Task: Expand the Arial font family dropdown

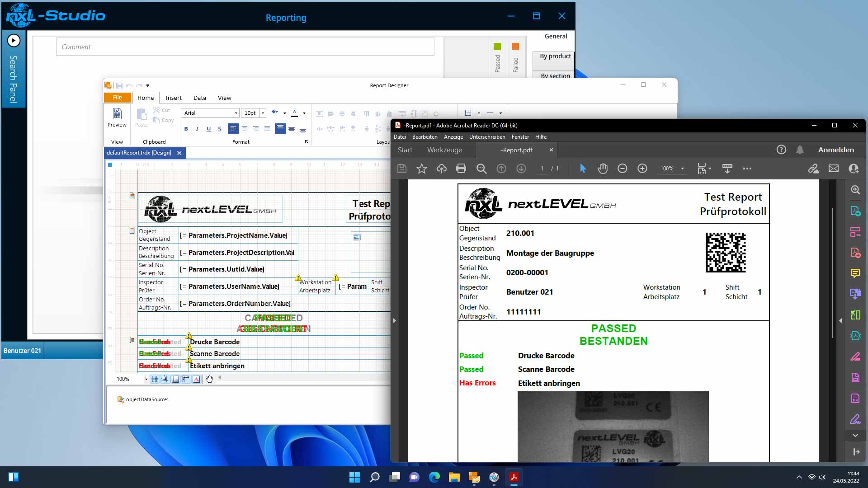Action: point(236,113)
